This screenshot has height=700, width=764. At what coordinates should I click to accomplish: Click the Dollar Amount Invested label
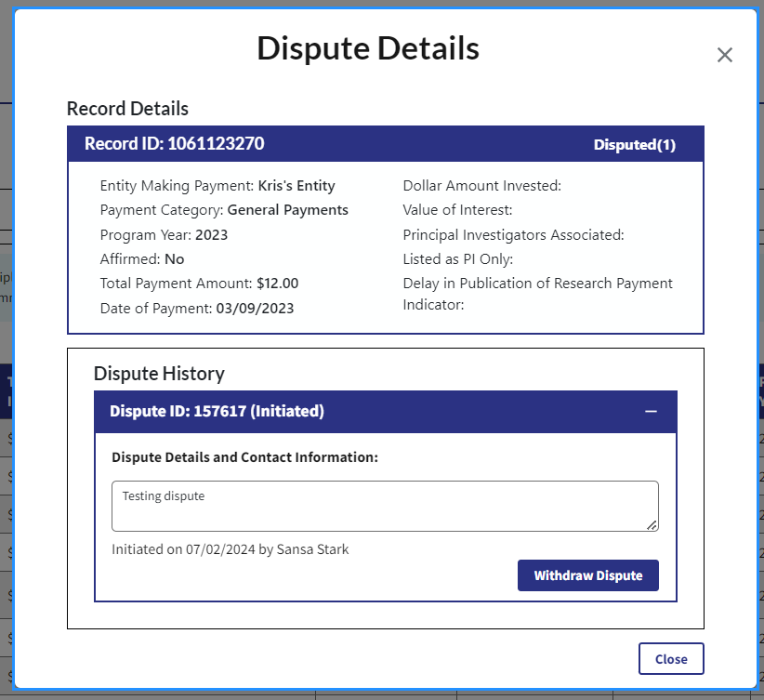click(481, 186)
